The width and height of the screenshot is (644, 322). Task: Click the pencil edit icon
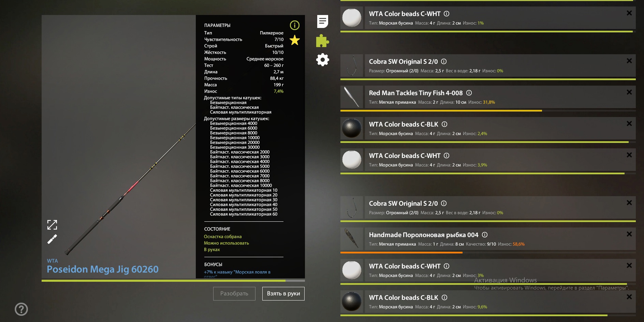tap(52, 239)
